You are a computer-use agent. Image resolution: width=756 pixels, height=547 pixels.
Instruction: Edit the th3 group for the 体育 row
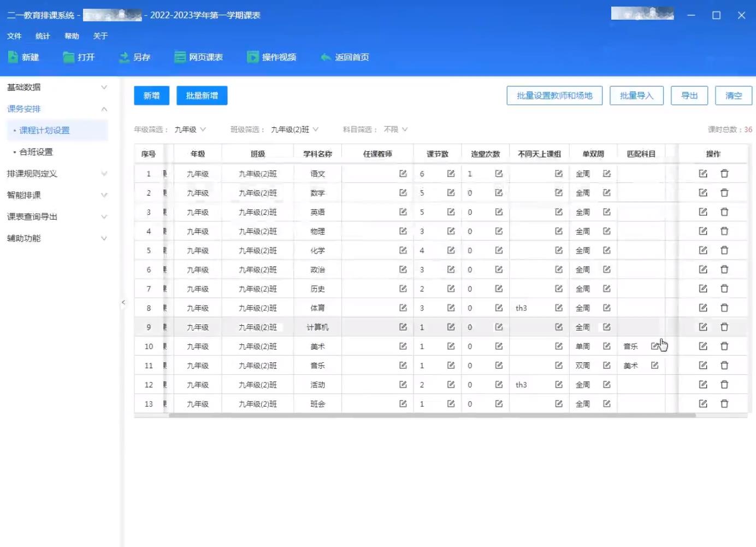click(559, 308)
